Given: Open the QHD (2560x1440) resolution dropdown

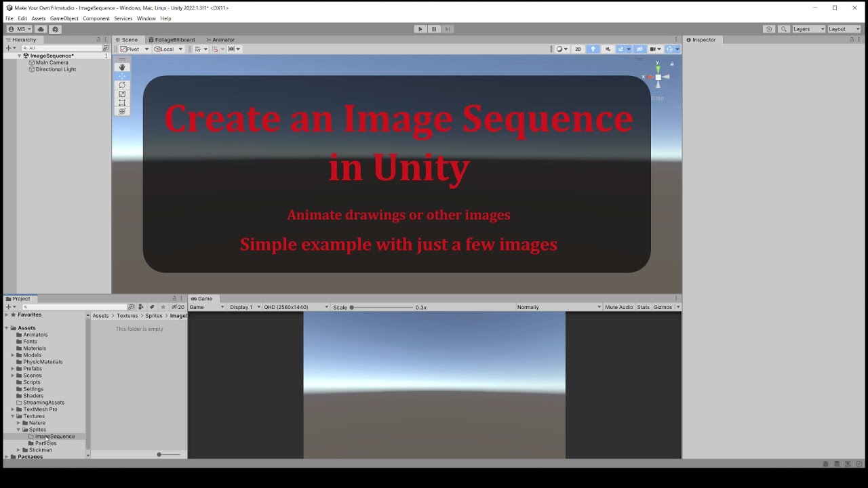Looking at the screenshot, I should [296, 307].
